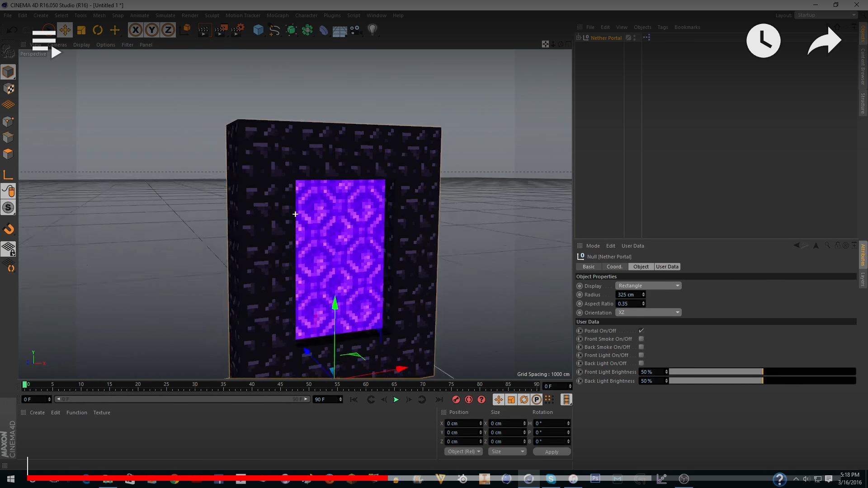Step the end frame 90 F spinner
The height and width of the screenshot is (488, 868).
(x=340, y=399)
